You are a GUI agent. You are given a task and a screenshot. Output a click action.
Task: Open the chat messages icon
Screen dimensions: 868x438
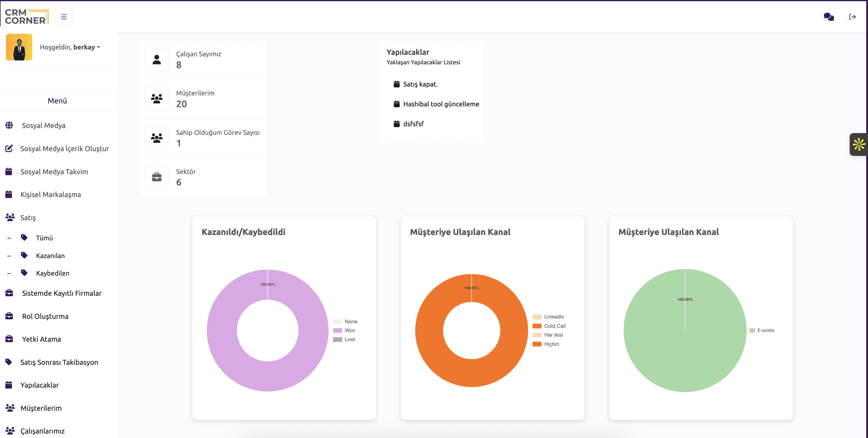click(x=829, y=17)
